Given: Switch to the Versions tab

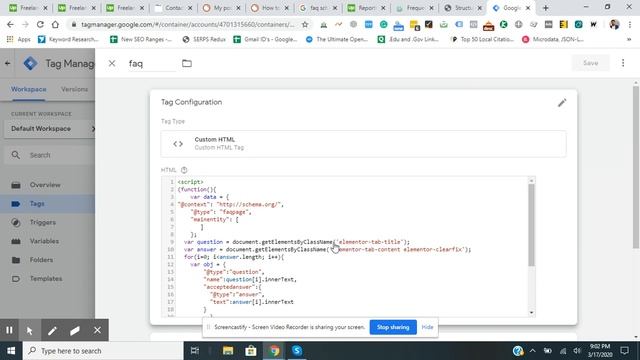Looking at the screenshot, I should pos(74,89).
